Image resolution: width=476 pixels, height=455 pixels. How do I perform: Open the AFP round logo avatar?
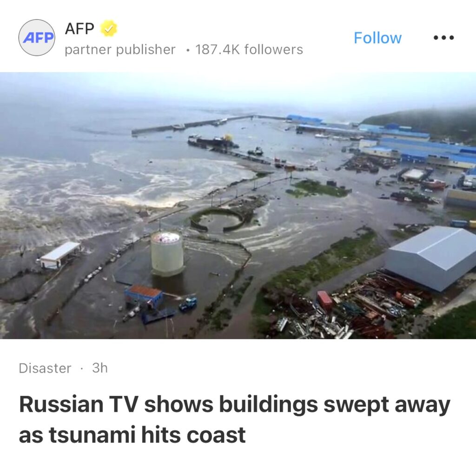37,38
